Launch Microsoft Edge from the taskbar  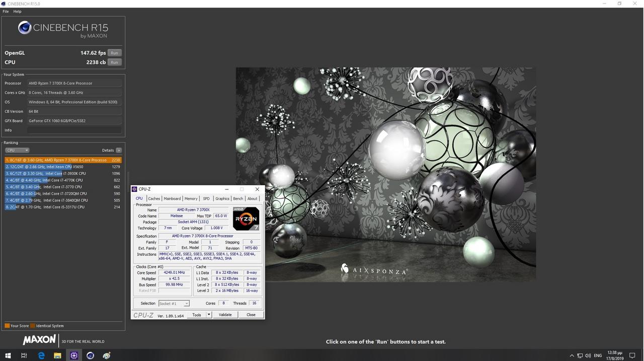coord(41,355)
